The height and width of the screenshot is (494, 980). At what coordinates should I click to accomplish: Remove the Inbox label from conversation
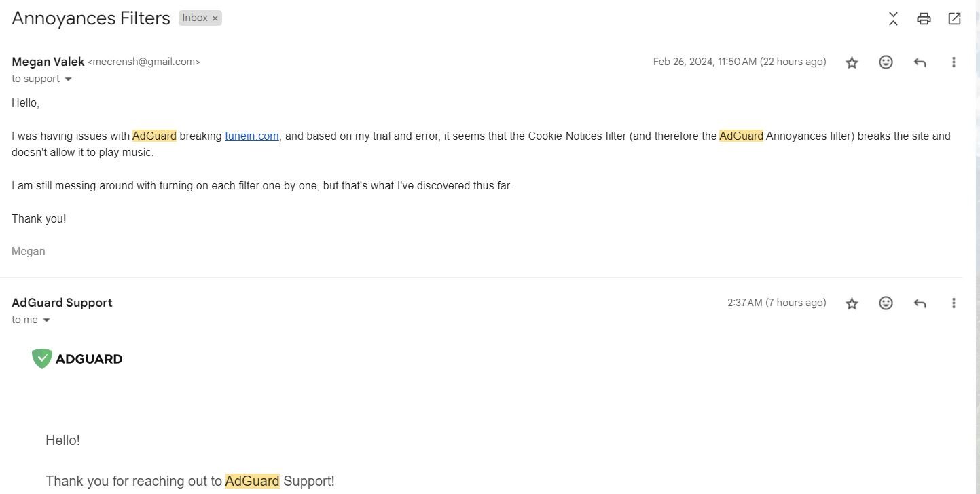click(215, 18)
